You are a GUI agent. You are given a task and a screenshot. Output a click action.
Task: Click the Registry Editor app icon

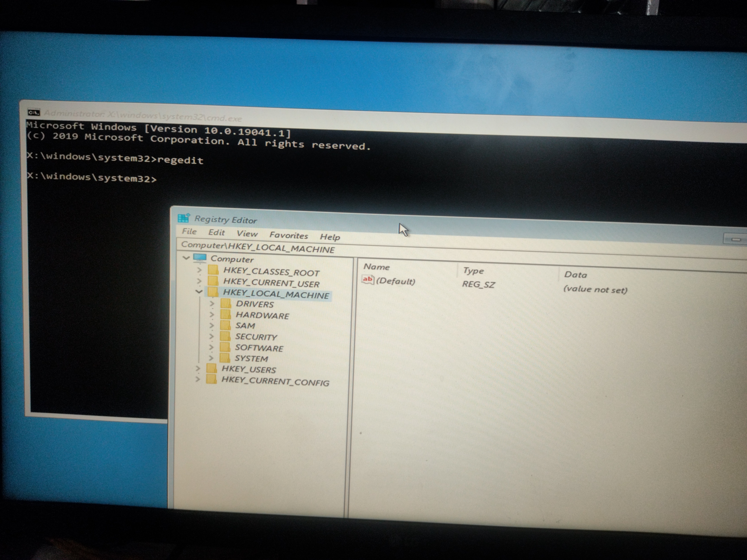tap(184, 218)
